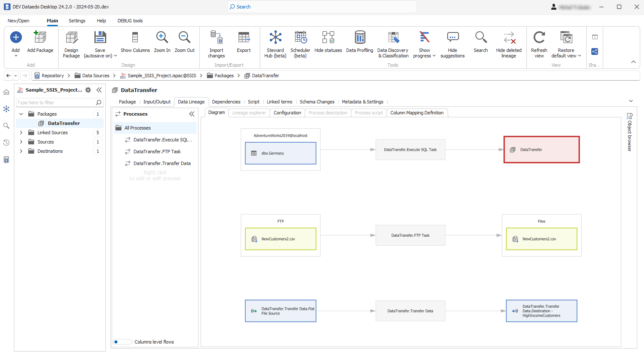This screenshot has width=644, height=352.
Task: Click Restore default view icon
Action: point(566,37)
